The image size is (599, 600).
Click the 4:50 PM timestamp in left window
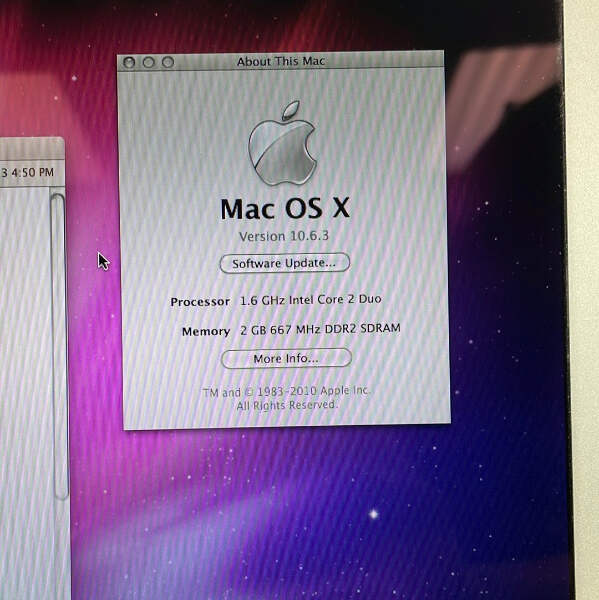pyautogui.click(x=33, y=173)
